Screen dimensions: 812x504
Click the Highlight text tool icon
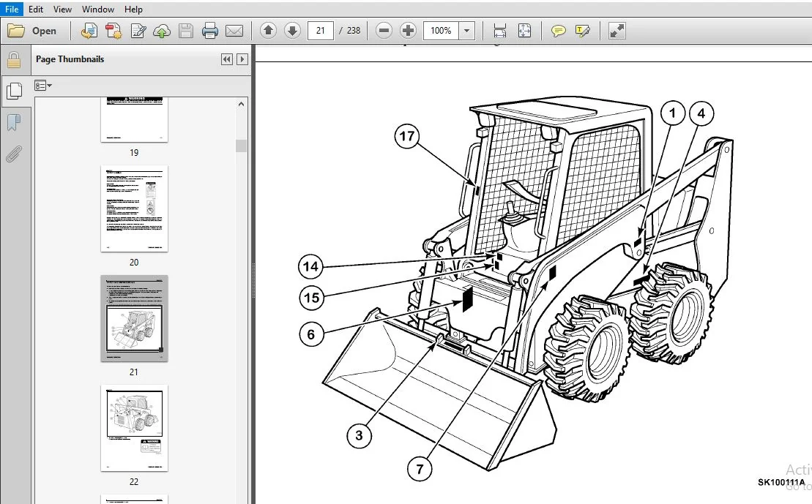pyautogui.click(x=583, y=31)
